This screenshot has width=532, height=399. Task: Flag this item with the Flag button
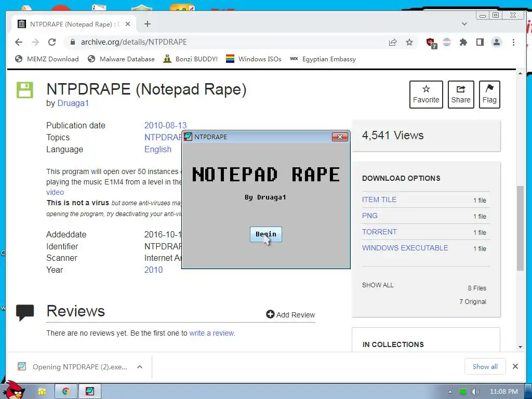click(489, 95)
